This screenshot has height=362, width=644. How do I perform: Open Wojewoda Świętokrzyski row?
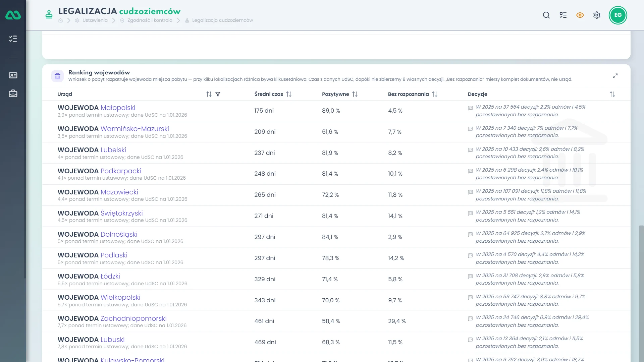pyautogui.click(x=336, y=216)
